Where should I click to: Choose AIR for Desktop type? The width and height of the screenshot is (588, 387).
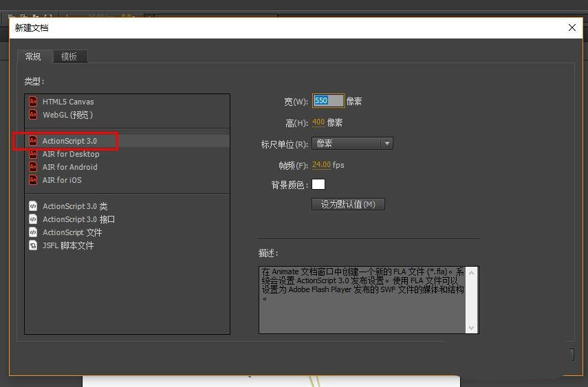tap(127, 154)
